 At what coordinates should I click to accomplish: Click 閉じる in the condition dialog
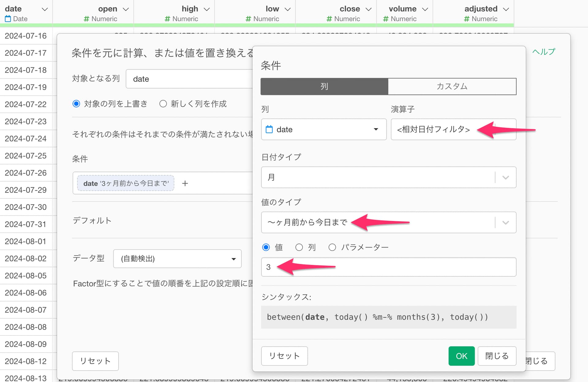(497, 356)
